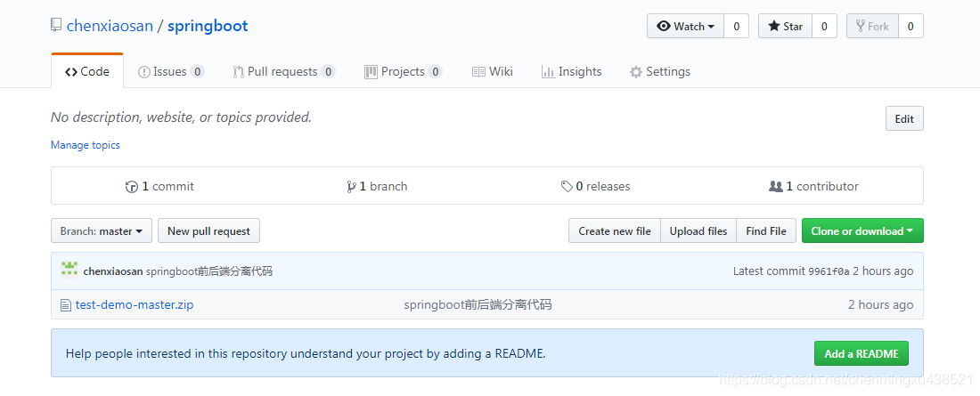The width and height of the screenshot is (980, 396).
Task: Click the file icon beside test-demo-master.zip
Action: click(x=65, y=305)
